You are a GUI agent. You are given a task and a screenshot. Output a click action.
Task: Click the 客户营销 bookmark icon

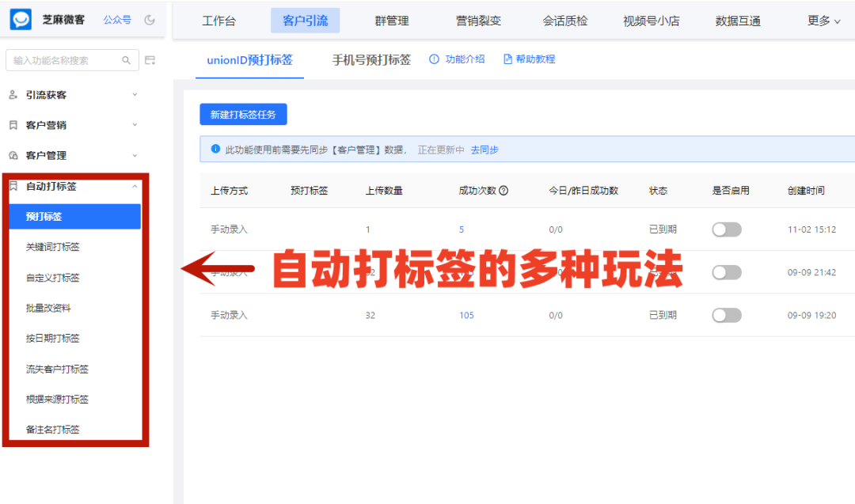[x=14, y=124]
